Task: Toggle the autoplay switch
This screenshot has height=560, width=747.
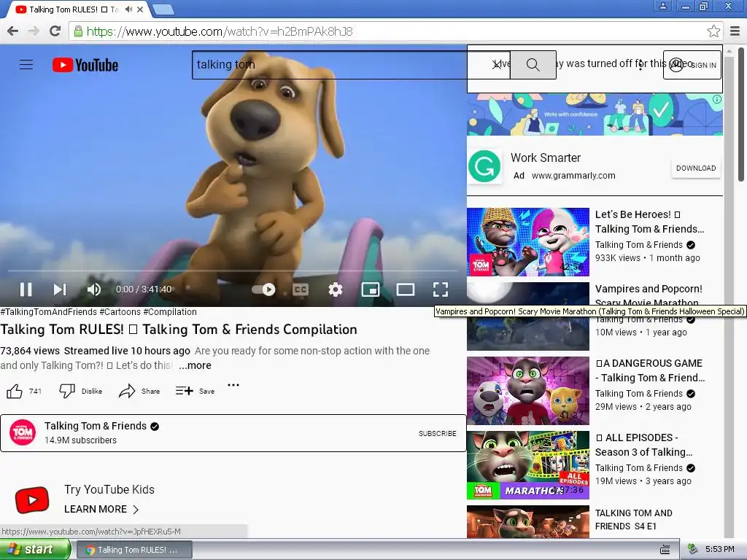Action: point(263,289)
